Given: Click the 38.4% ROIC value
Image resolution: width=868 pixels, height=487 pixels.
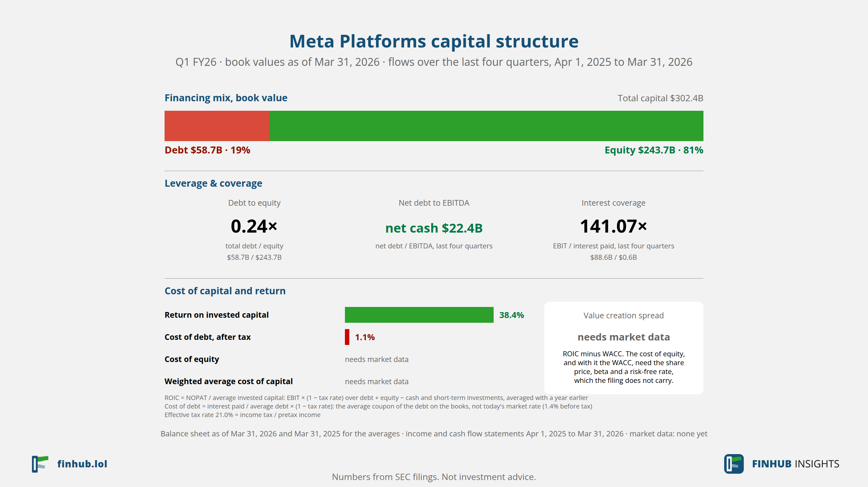Looking at the screenshot, I should coord(511,315).
